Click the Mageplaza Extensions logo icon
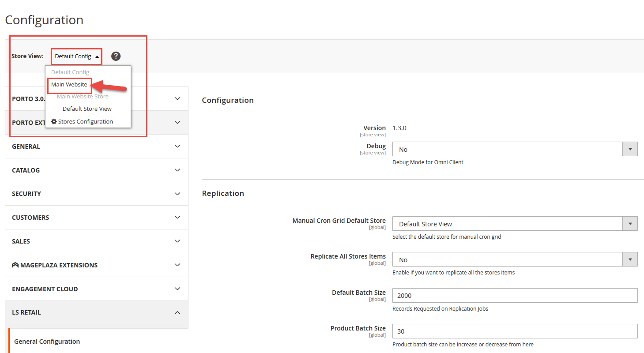This screenshot has height=353, width=644. tap(15, 265)
